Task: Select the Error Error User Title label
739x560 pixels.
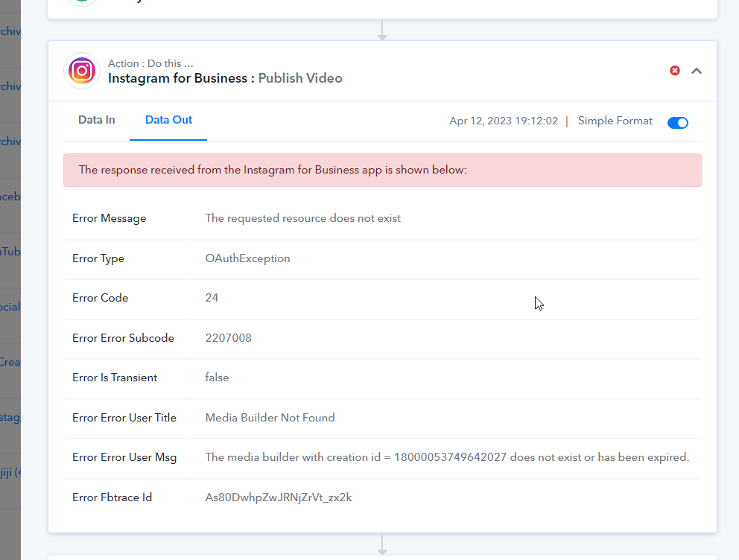Action: [x=124, y=418]
